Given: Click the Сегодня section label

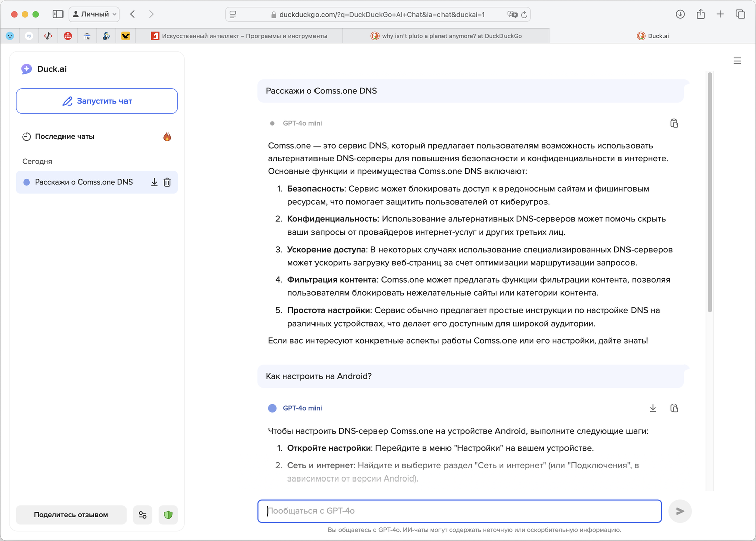Looking at the screenshot, I should point(37,162).
